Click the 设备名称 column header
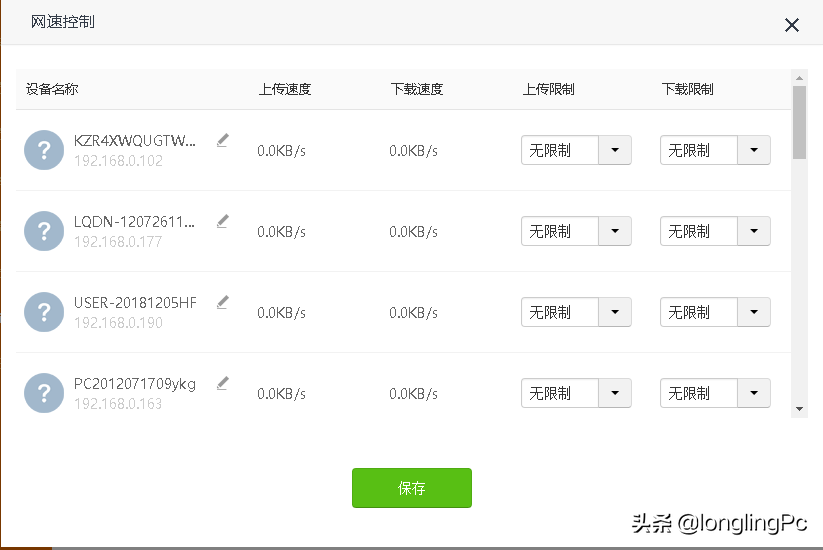 (x=52, y=89)
